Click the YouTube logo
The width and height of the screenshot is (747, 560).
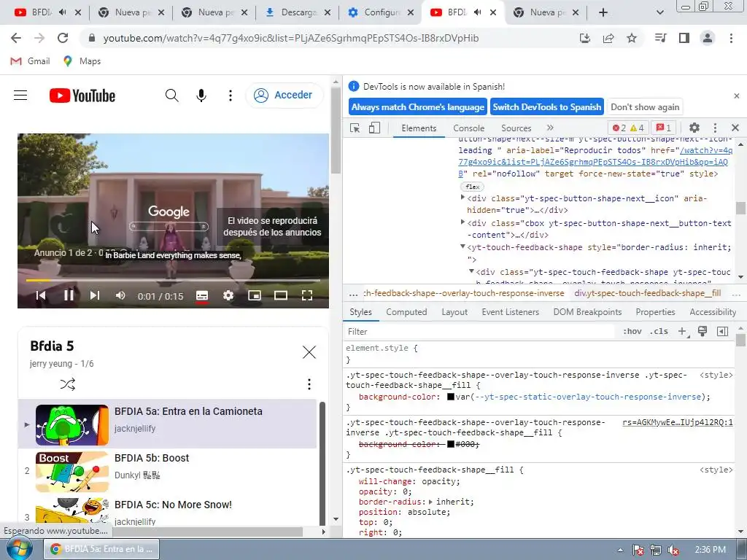click(82, 96)
